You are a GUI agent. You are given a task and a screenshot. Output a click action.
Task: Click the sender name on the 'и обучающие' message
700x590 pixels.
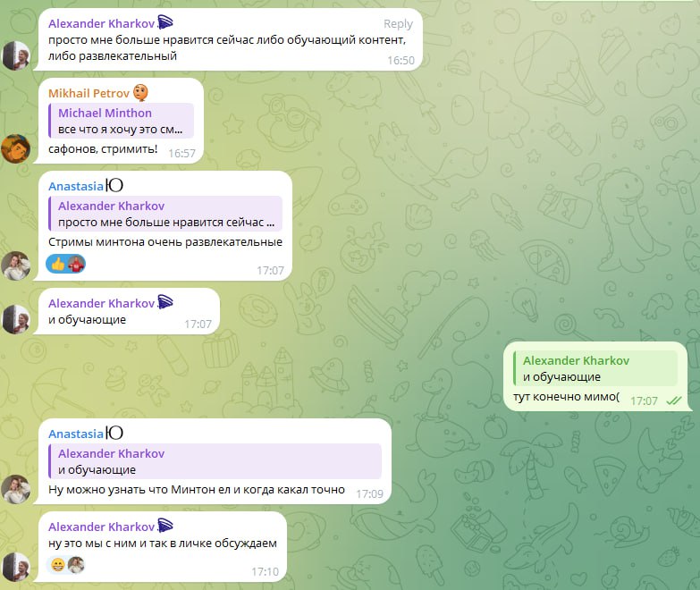tap(101, 303)
